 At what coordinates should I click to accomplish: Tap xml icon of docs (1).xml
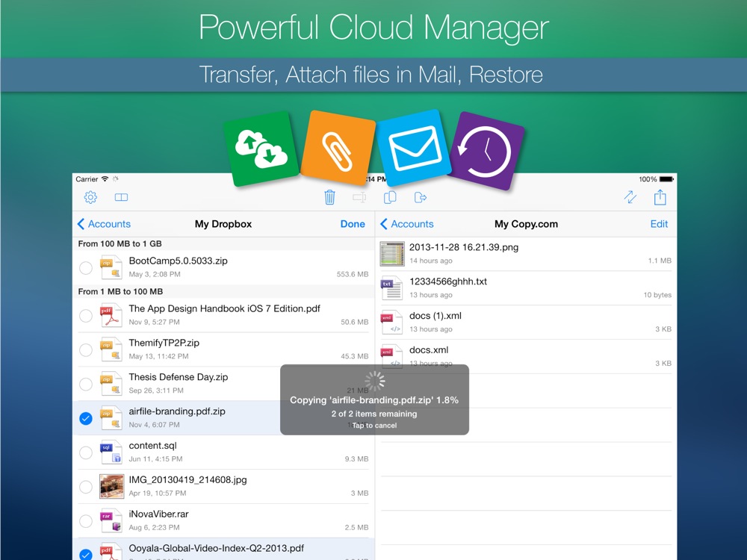click(x=391, y=323)
